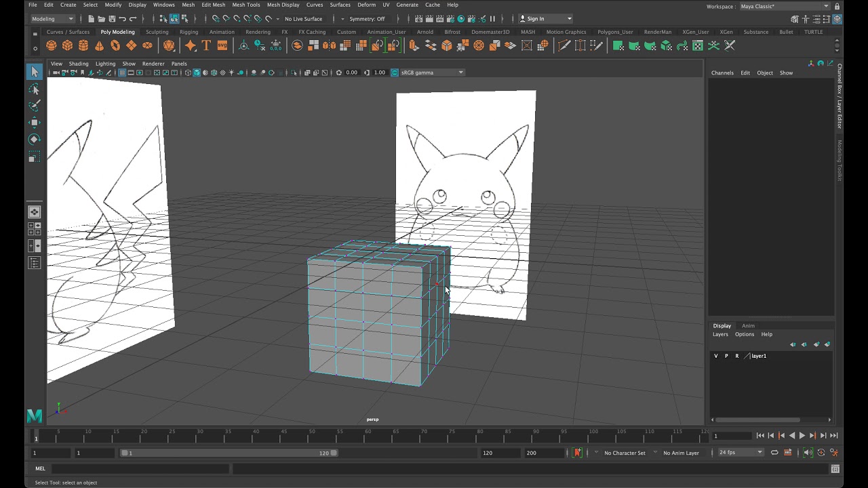Toggle the viewport grid display
Screen dimensions: 868x488
[x=122, y=73]
